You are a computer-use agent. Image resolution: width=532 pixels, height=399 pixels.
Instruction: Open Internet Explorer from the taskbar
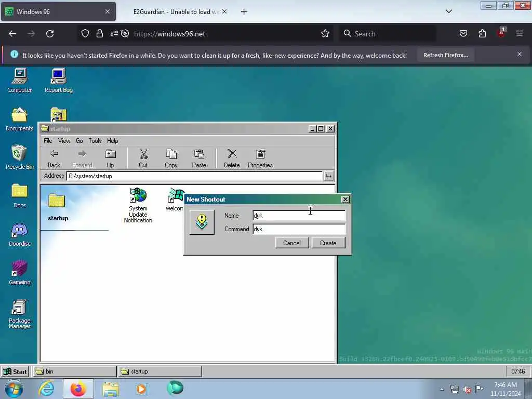46,389
